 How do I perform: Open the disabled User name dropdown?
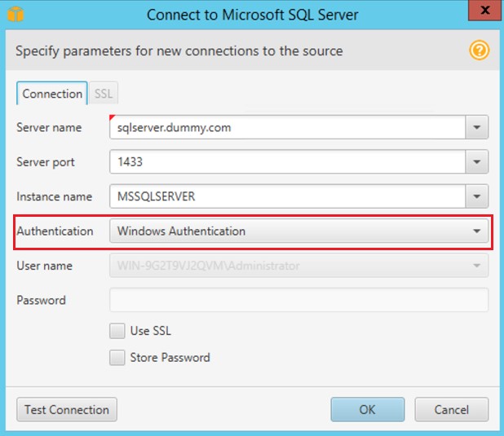[x=299, y=266]
